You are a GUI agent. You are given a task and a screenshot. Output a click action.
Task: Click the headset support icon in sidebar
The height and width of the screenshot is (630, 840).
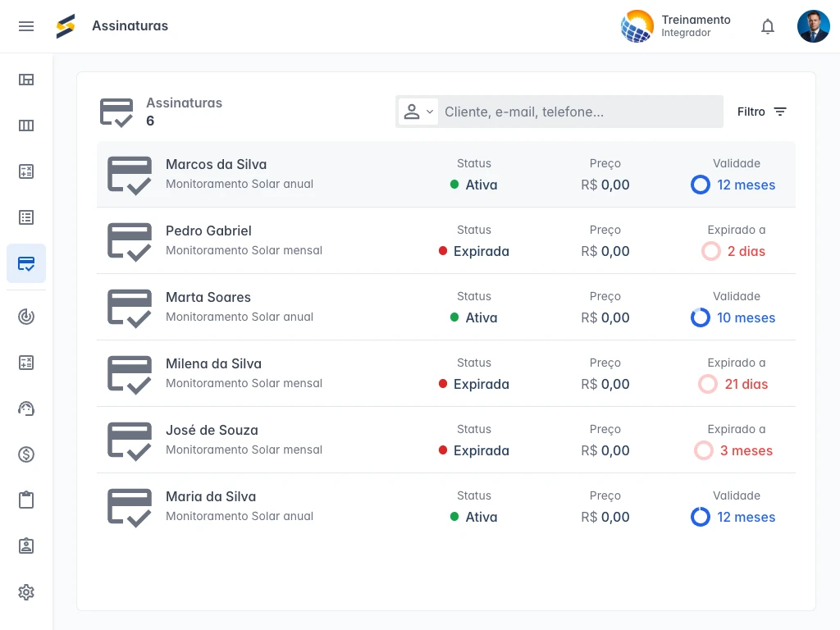coord(26,409)
